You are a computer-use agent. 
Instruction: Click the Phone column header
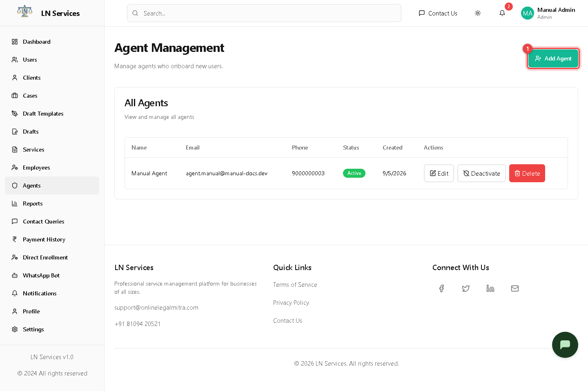300,147
